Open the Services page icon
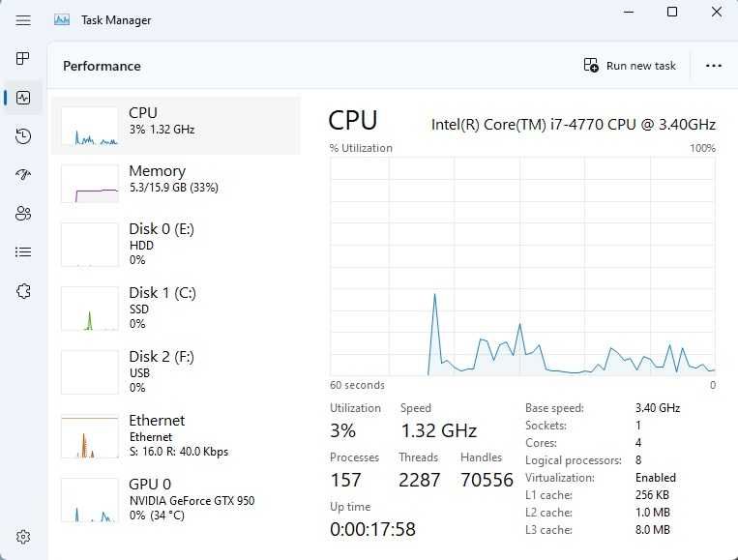 click(x=23, y=291)
